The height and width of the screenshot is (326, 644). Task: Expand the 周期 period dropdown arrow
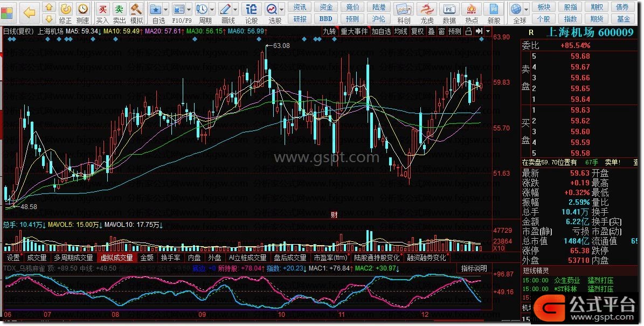pyautogui.click(x=212, y=9)
